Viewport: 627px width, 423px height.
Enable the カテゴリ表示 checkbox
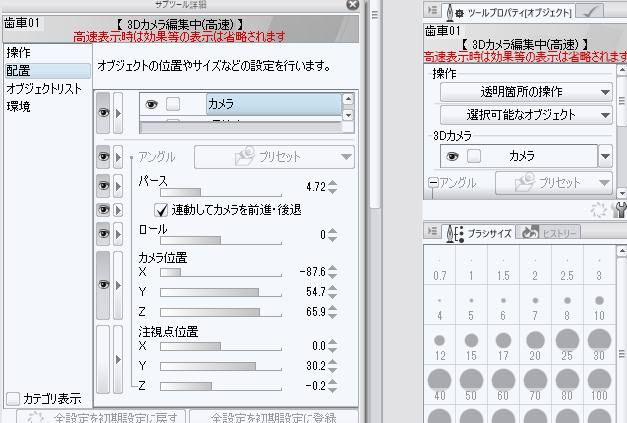pyautogui.click(x=12, y=398)
